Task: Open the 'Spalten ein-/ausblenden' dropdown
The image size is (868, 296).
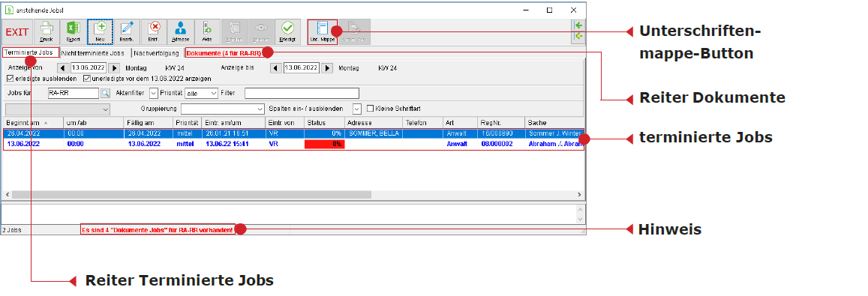Action: pos(357,109)
